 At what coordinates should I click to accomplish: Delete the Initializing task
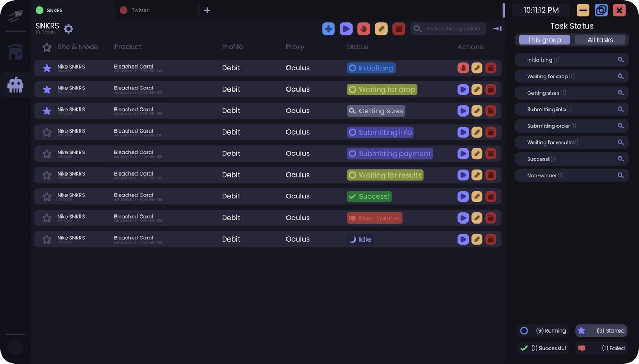tap(491, 68)
